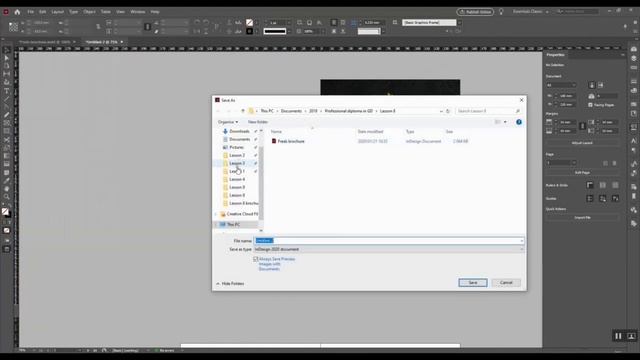The image size is (640, 360).
Task: Click the fill swatch in Control panel
Action: [x=249, y=23]
